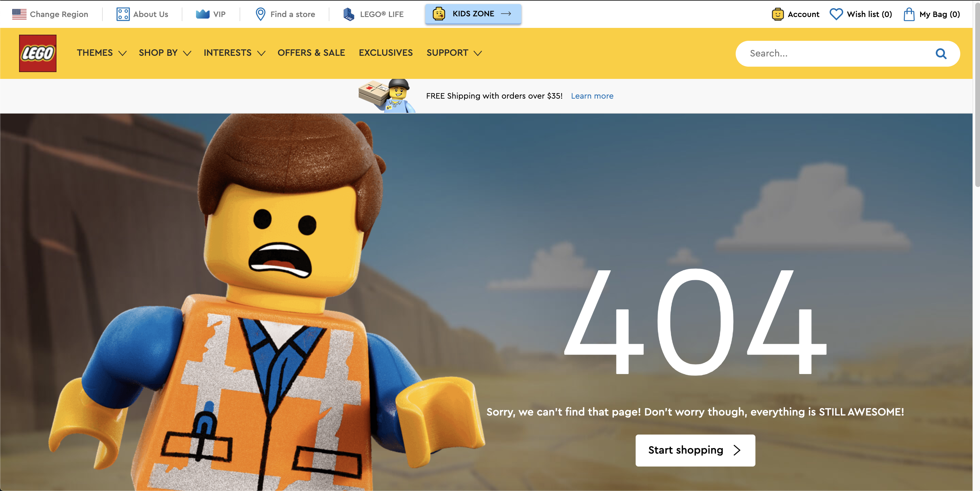Click the VIP crown icon
The image size is (980, 491).
(x=202, y=14)
